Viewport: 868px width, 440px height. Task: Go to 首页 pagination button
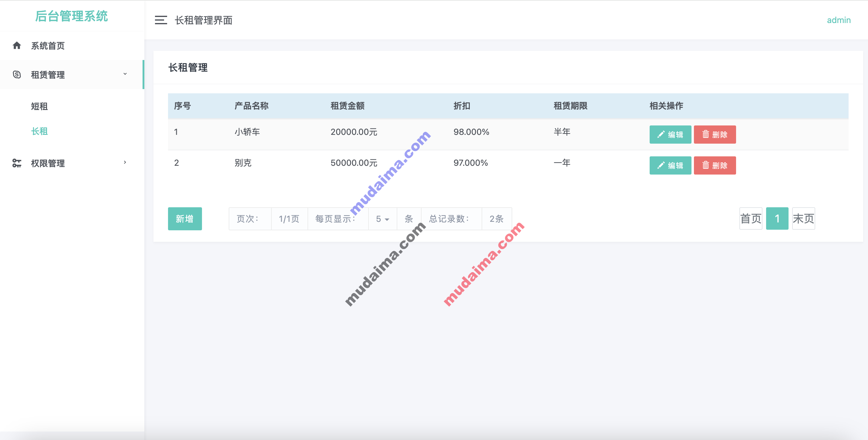click(751, 218)
